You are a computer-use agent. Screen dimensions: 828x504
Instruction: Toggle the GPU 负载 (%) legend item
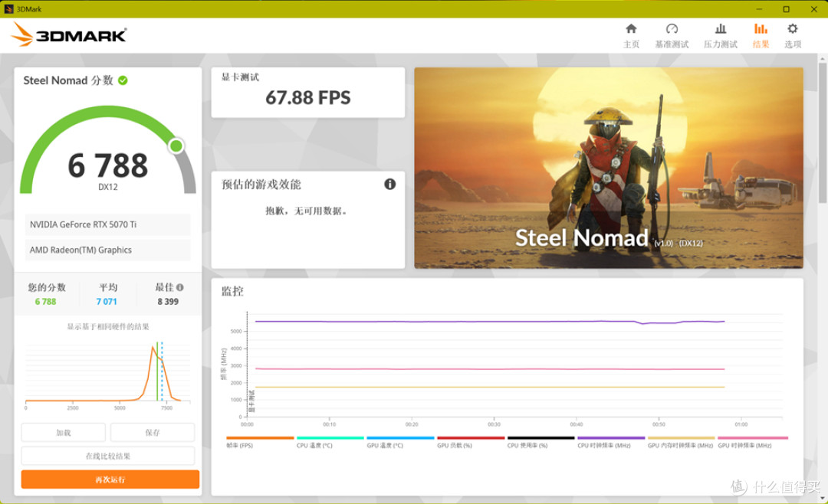point(471,442)
